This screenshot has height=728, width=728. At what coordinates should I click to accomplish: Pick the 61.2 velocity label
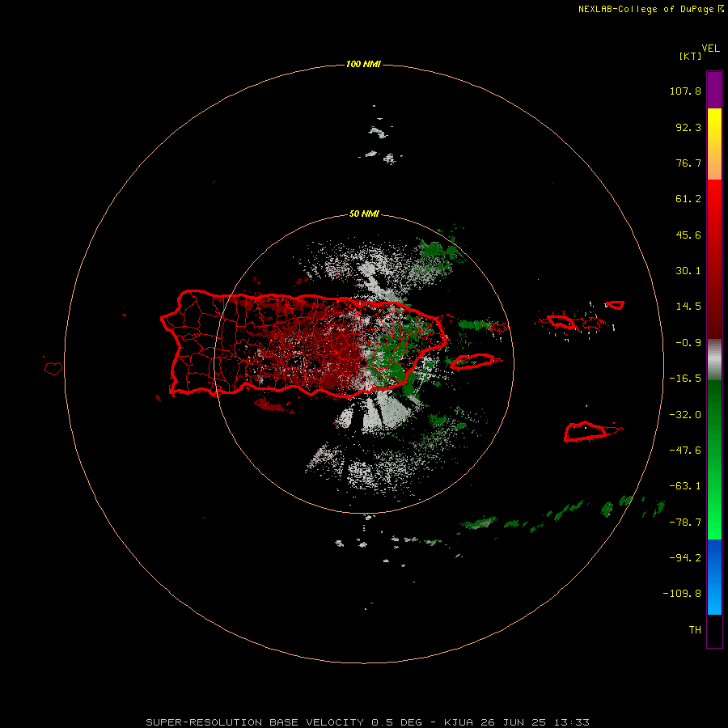(x=688, y=199)
